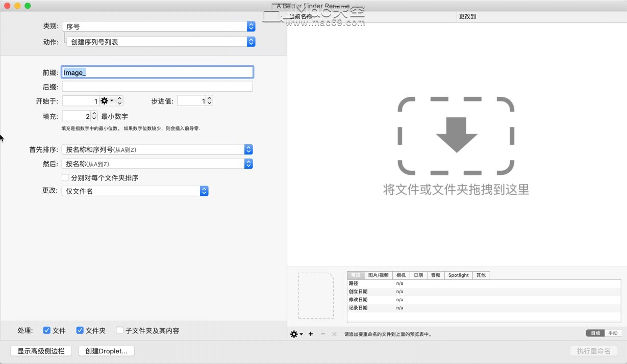Open the 首先排序 dropdown
This screenshot has width=627, height=364.
[157, 149]
